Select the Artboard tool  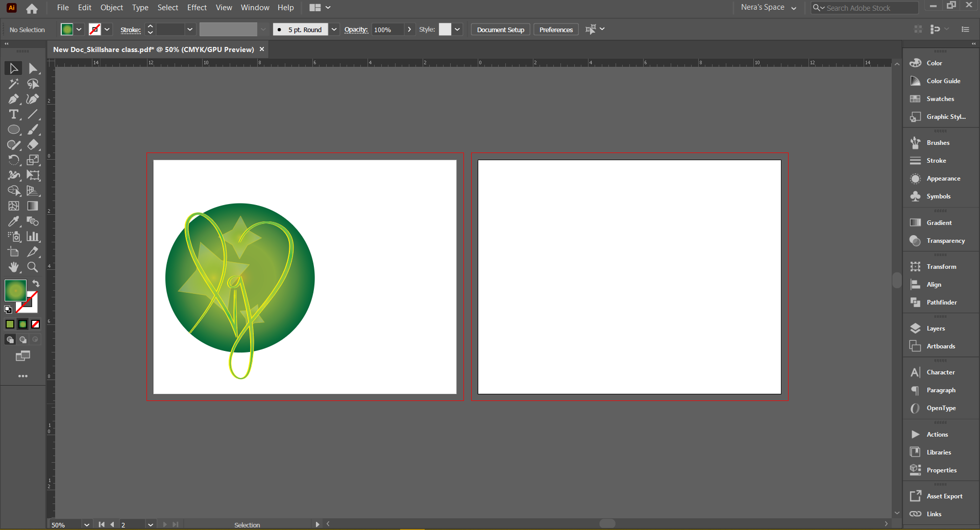tap(14, 252)
